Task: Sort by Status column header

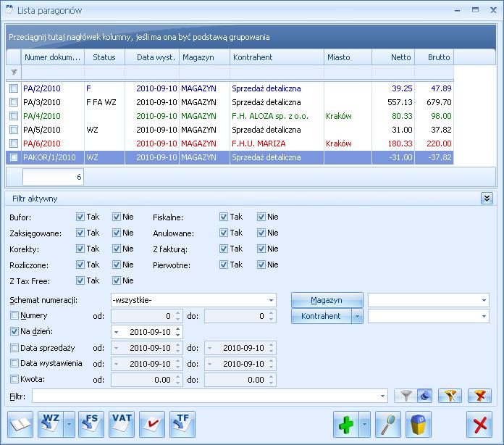Action: pos(104,57)
